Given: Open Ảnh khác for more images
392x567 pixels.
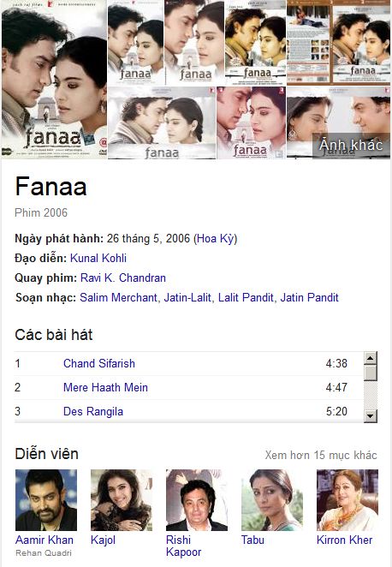Looking at the screenshot, I should click(x=351, y=145).
